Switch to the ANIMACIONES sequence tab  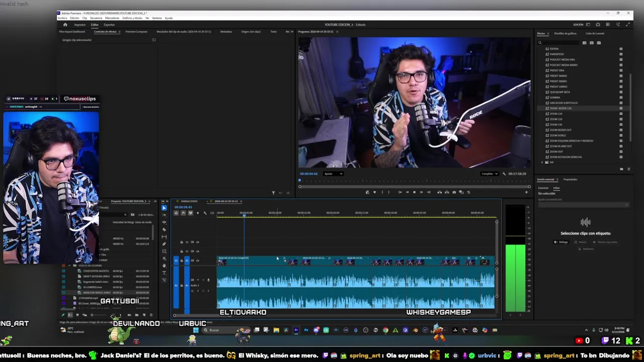pos(189,201)
